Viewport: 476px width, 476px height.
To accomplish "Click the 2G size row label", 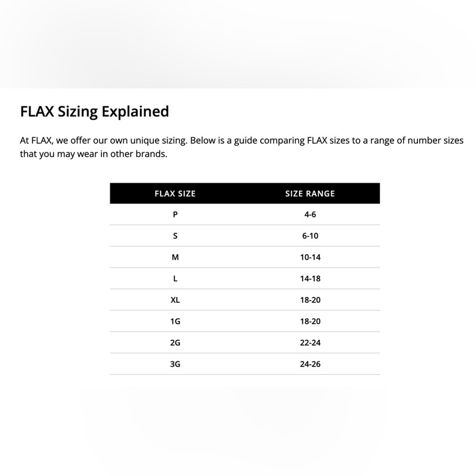I will click(x=175, y=343).
